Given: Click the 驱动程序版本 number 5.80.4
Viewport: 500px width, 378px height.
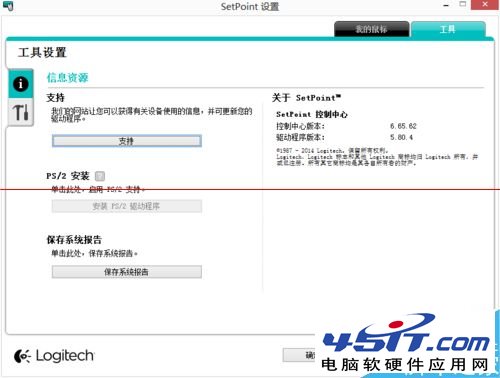Looking at the screenshot, I should pyautogui.click(x=401, y=137).
